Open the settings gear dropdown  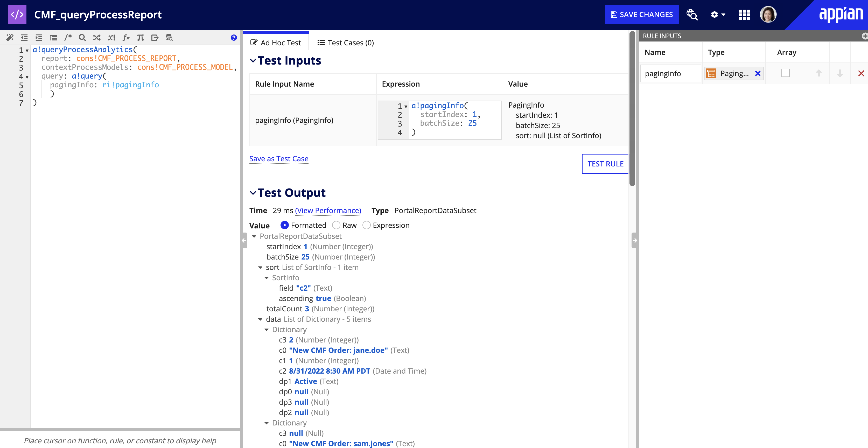(x=718, y=15)
